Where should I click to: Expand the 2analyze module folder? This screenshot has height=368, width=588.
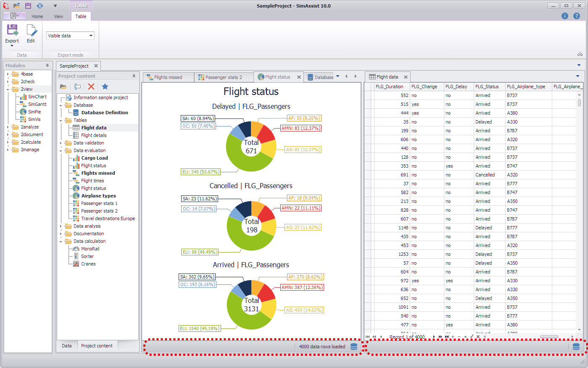pyautogui.click(x=8, y=127)
